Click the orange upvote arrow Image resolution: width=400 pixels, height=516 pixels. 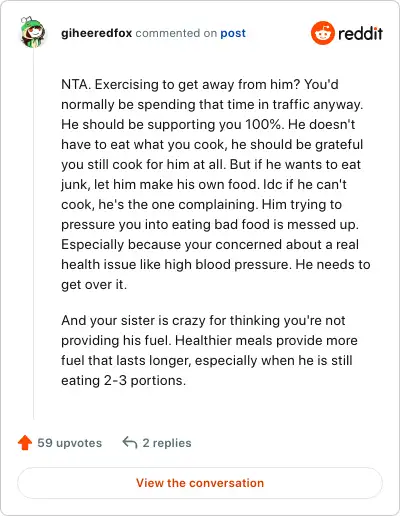pyautogui.click(x=25, y=443)
